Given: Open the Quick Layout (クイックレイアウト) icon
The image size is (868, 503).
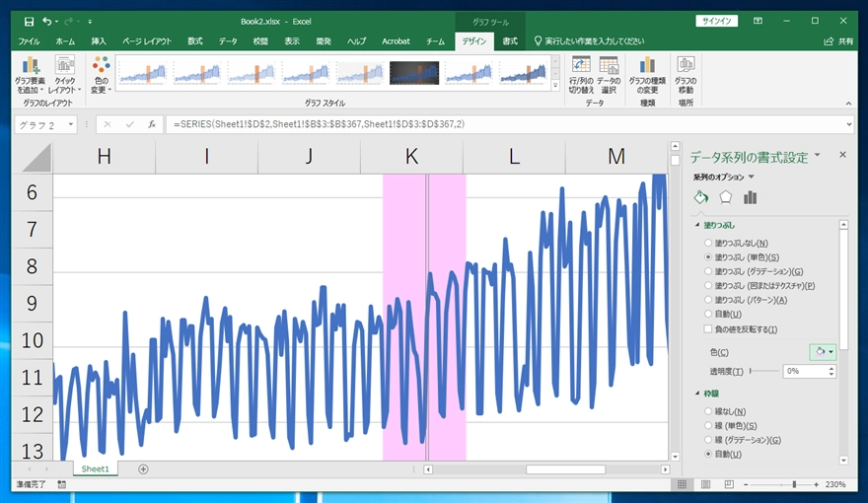Looking at the screenshot, I should (x=65, y=75).
